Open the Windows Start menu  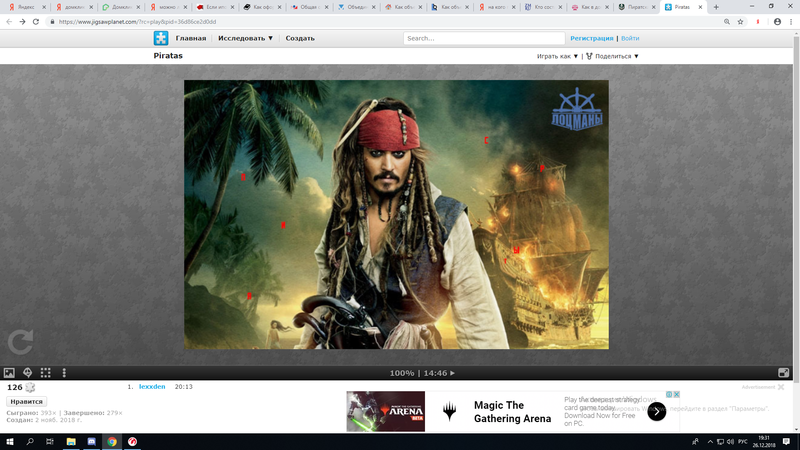[x=9, y=442]
